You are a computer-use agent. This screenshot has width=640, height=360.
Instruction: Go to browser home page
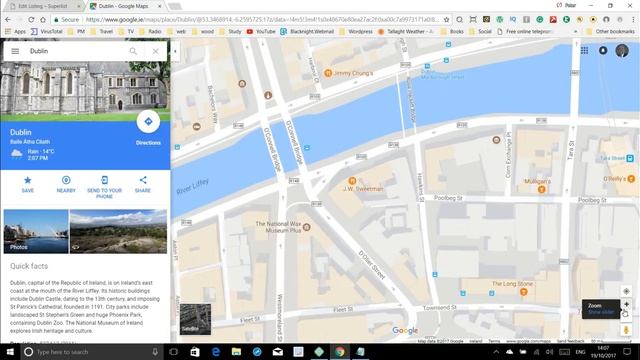[43, 19]
